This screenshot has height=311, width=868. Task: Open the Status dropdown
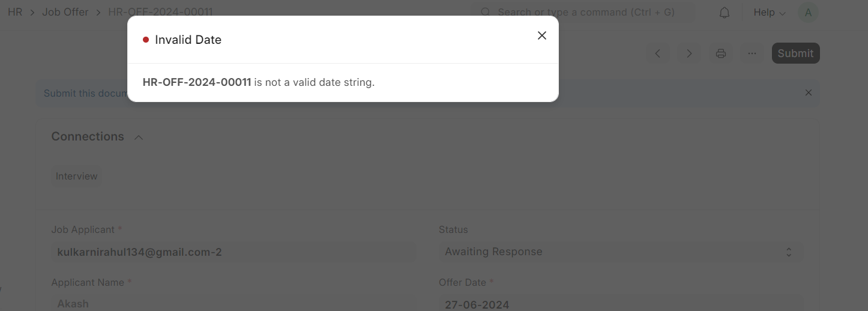point(620,252)
